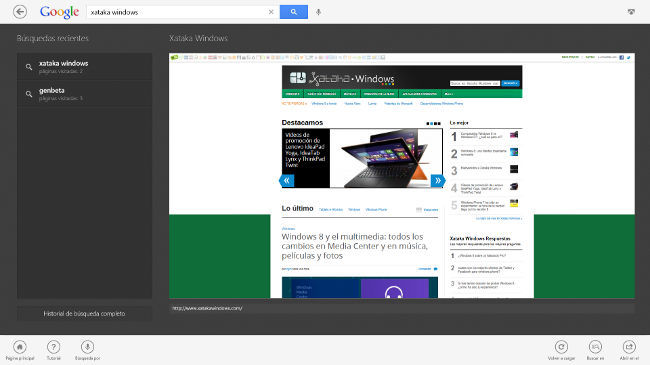Click the magnifier icon beside 'xataka windows'

tap(29, 67)
